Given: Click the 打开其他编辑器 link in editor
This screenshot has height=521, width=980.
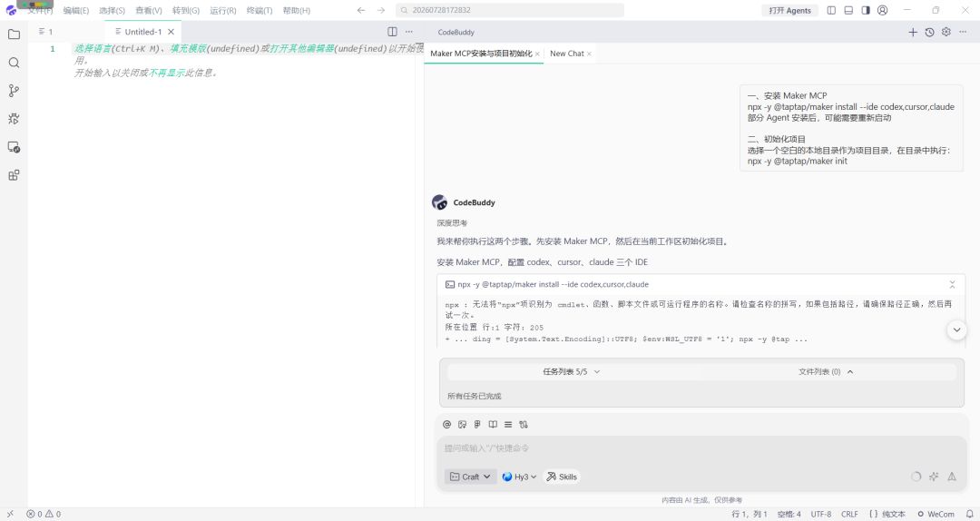Looking at the screenshot, I should point(301,49).
